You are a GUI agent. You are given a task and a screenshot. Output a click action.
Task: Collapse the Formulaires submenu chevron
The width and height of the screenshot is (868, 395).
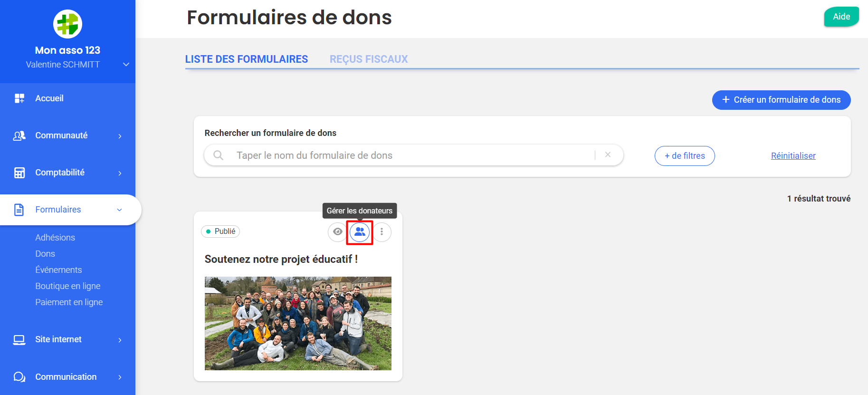point(119,210)
